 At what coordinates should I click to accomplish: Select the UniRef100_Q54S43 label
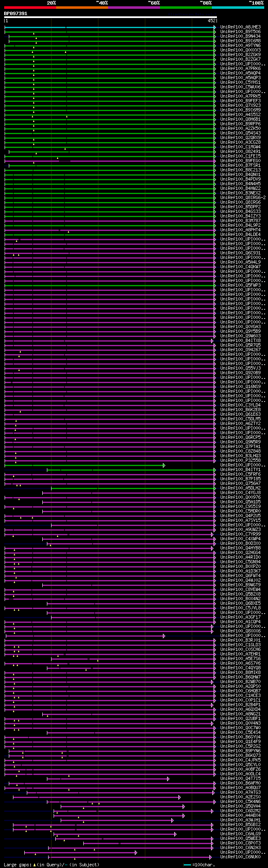click(240, 133)
